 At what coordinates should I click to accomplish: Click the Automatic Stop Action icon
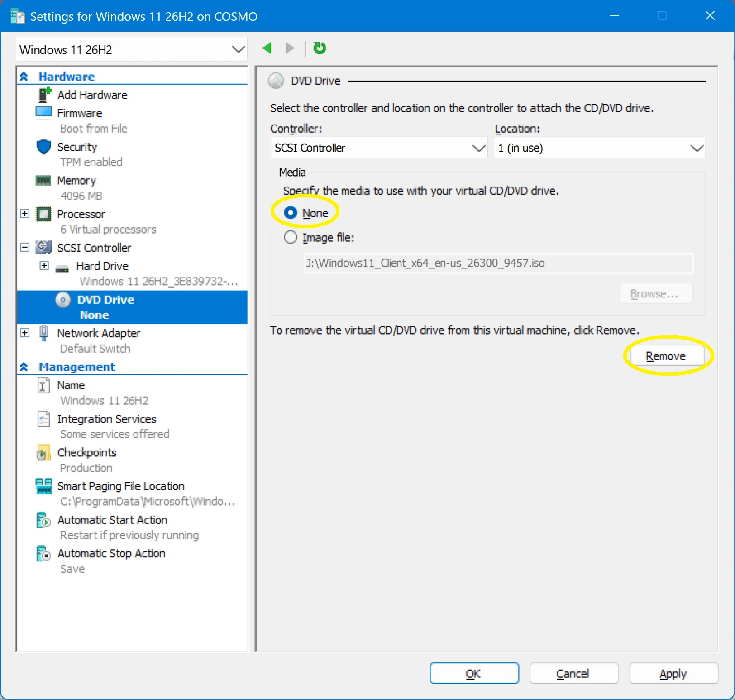[43, 553]
